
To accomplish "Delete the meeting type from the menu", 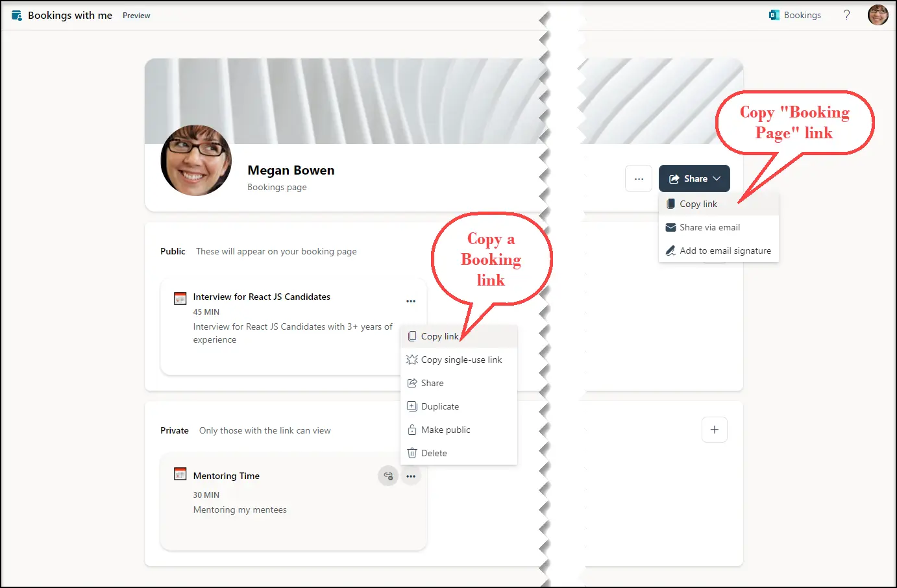I will point(434,453).
